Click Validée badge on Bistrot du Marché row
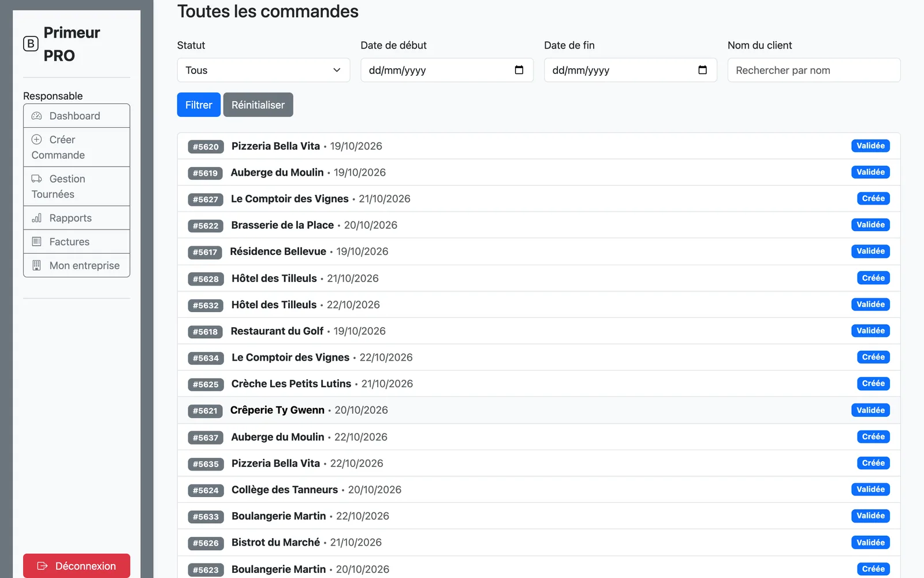Image resolution: width=924 pixels, height=578 pixels. (870, 542)
